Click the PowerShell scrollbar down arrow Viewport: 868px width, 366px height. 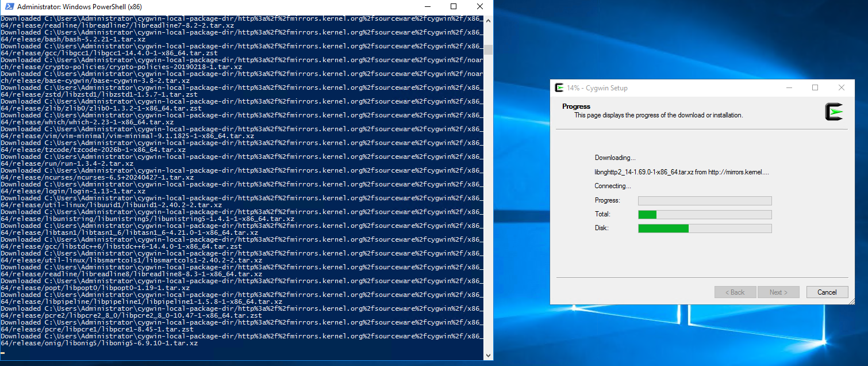coord(488,355)
